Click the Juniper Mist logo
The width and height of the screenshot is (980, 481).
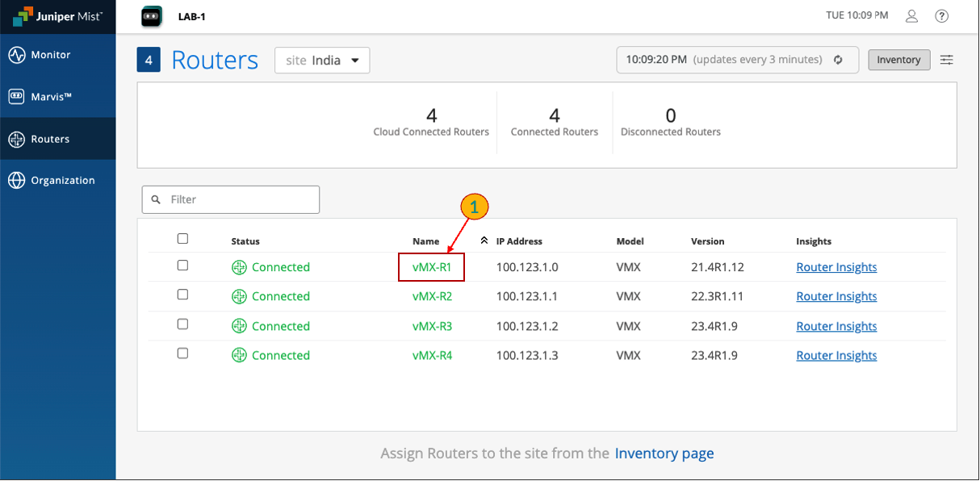point(57,17)
